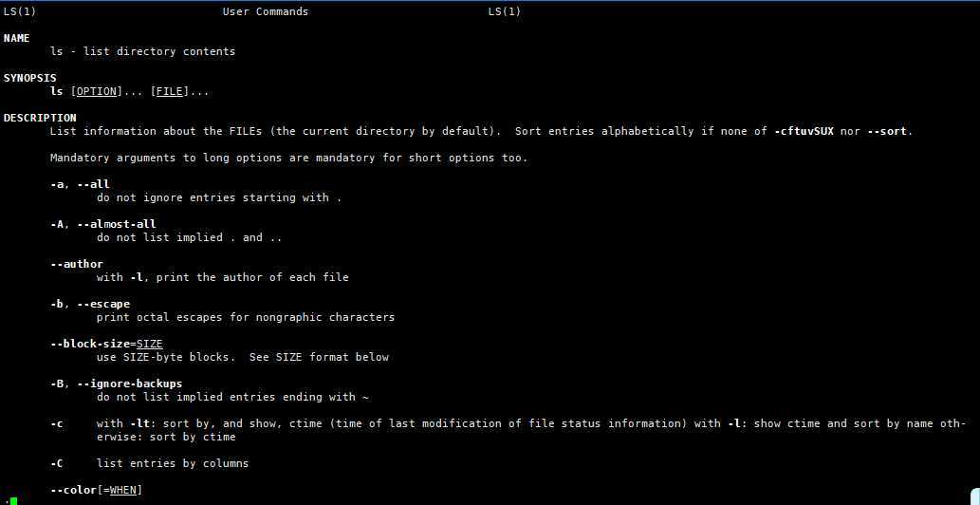Click the -b, --escape option
The width and height of the screenshot is (980, 505).
tap(90, 304)
